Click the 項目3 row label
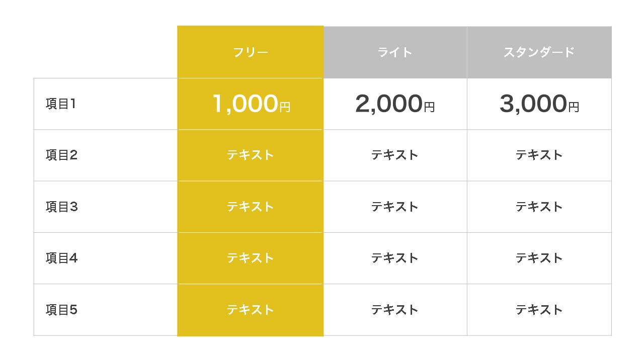 pos(61,207)
